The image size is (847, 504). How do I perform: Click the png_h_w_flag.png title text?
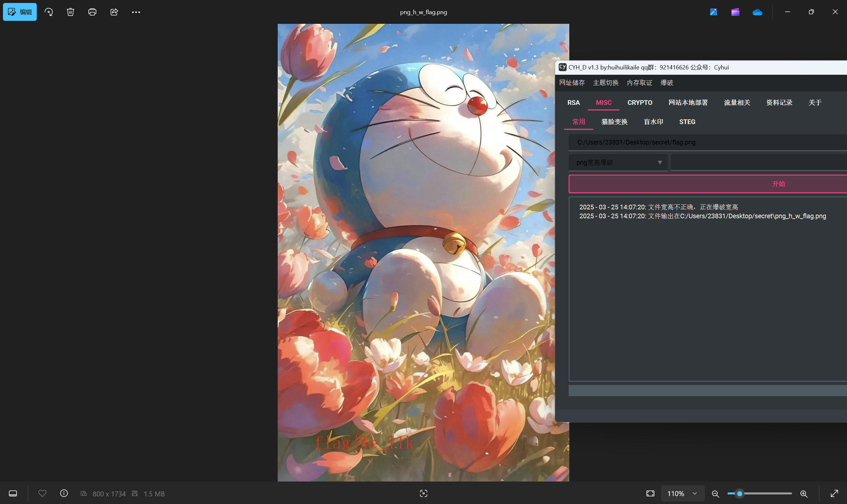click(x=424, y=12)
